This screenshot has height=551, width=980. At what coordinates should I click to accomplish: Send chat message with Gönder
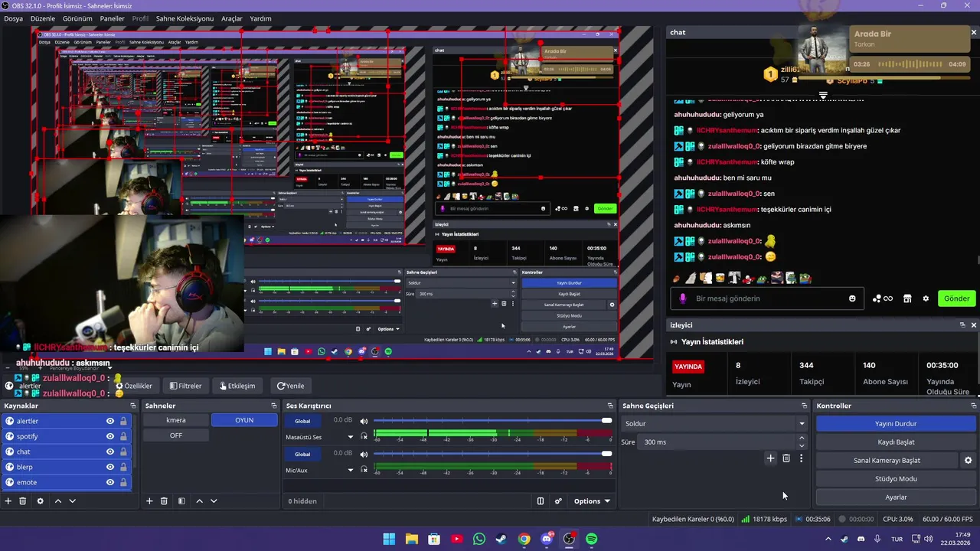pos(956,298)
